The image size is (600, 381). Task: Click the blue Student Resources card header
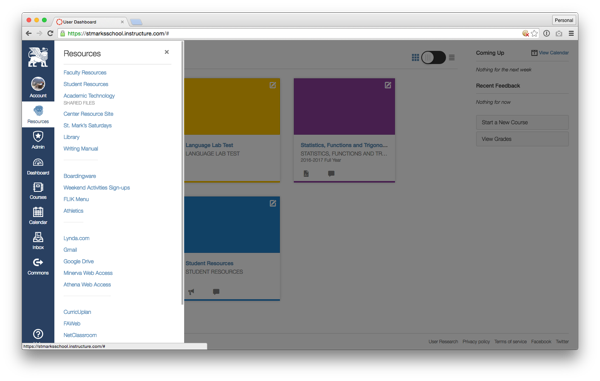tap(232, 225)
